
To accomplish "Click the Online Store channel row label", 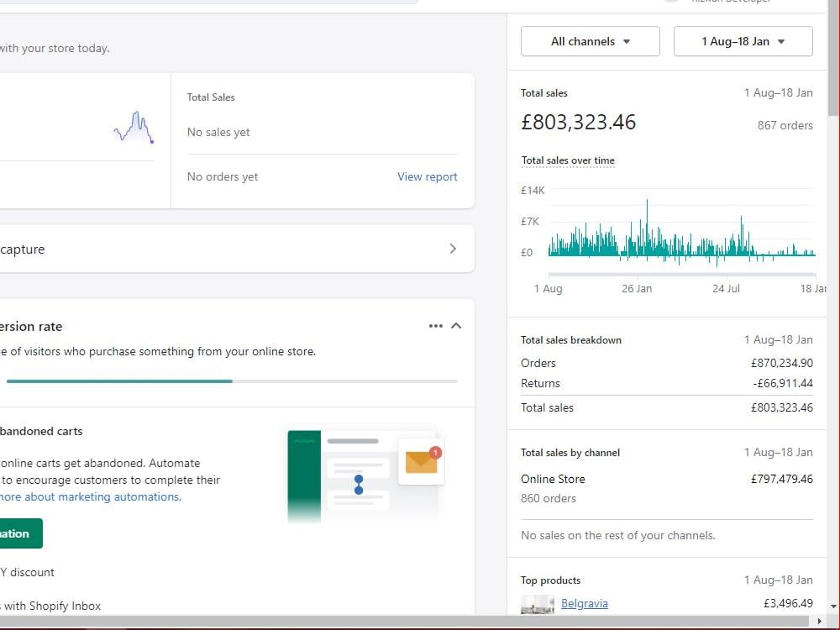I will pos(553,479).
